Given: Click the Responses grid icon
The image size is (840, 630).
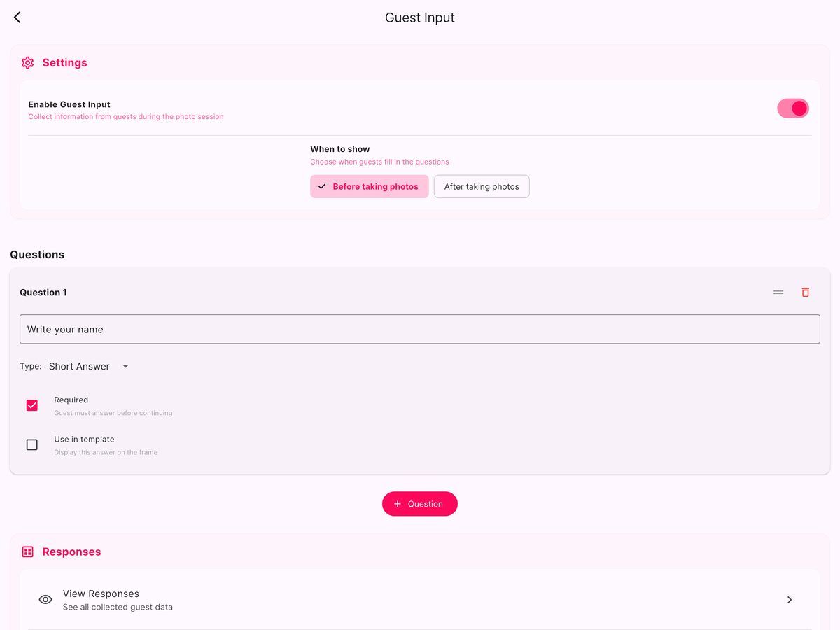Looking at the screenshot, I should pos(28,552).
